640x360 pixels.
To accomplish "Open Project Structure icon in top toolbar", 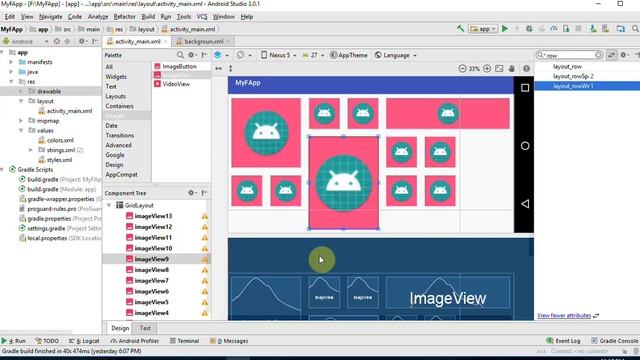I will click(620, 29).
